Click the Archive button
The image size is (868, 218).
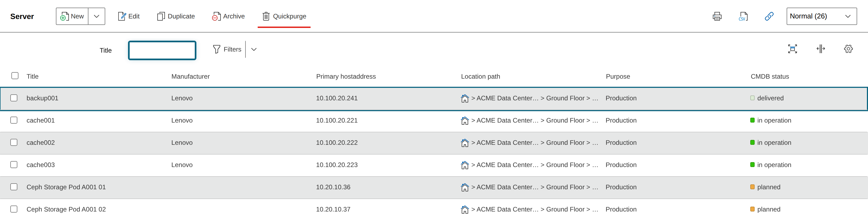pos(228,16)
